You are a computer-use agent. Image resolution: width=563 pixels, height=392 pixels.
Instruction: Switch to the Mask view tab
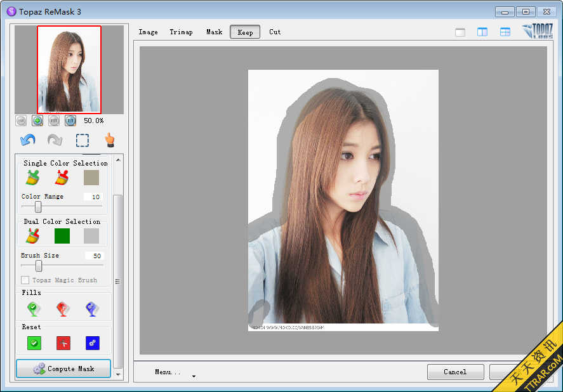pos(214,32)
